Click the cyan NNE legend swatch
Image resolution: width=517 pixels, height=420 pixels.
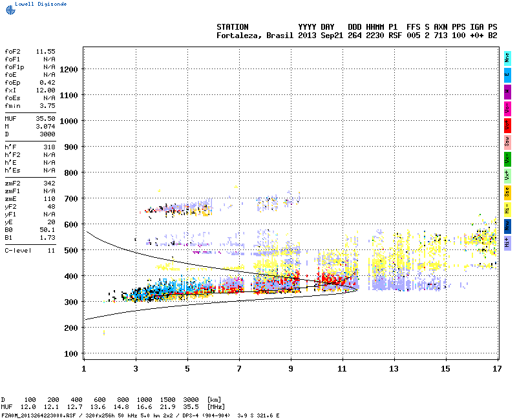coord(507,58)
